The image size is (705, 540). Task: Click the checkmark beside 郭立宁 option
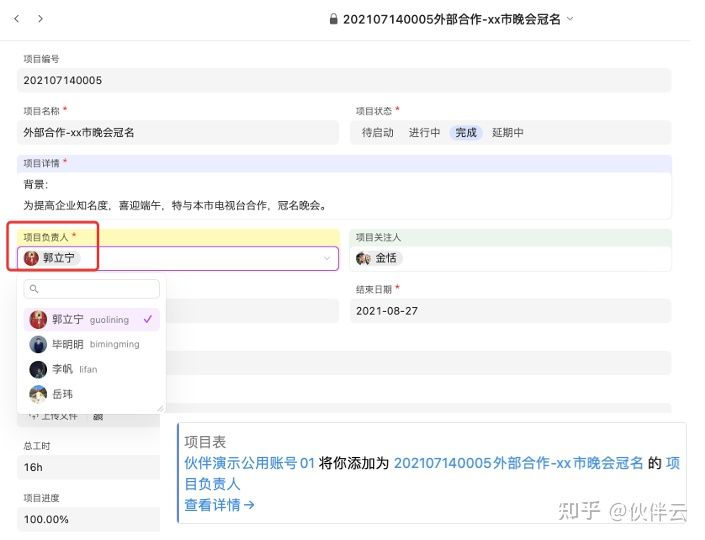[x=147, y=319]
